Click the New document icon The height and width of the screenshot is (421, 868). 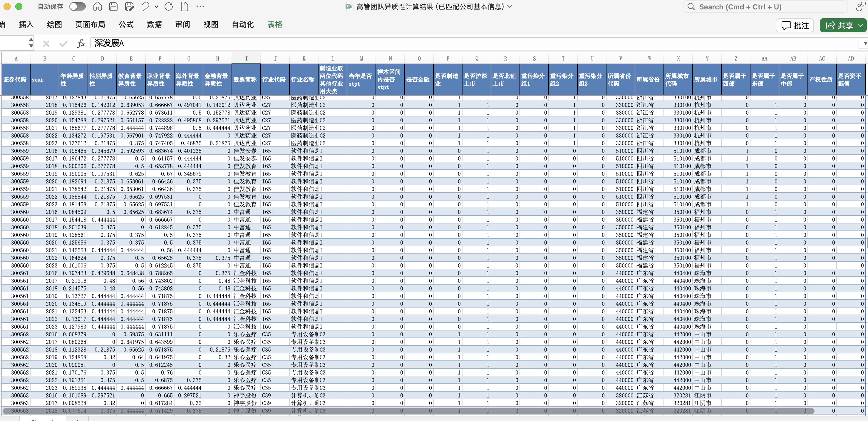(184, 6)
